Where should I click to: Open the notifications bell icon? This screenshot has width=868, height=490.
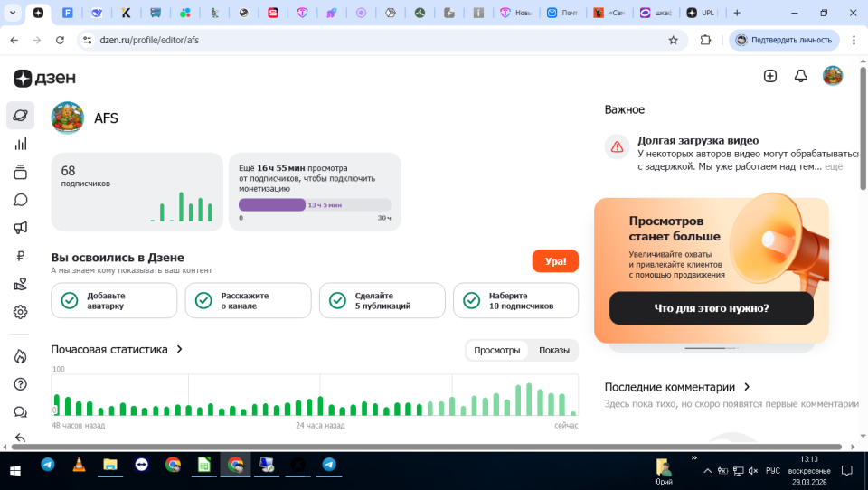(800, 76)
